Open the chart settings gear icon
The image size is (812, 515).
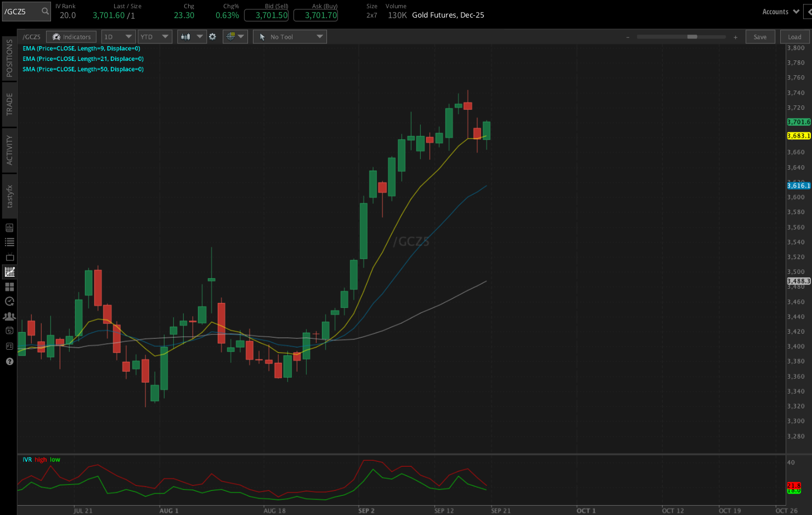(213, 36)
